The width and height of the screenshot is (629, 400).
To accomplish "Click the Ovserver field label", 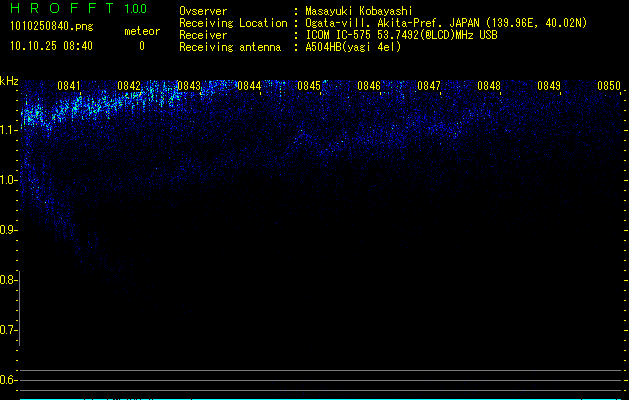I will pyautogui.click(x=203, y=11).
